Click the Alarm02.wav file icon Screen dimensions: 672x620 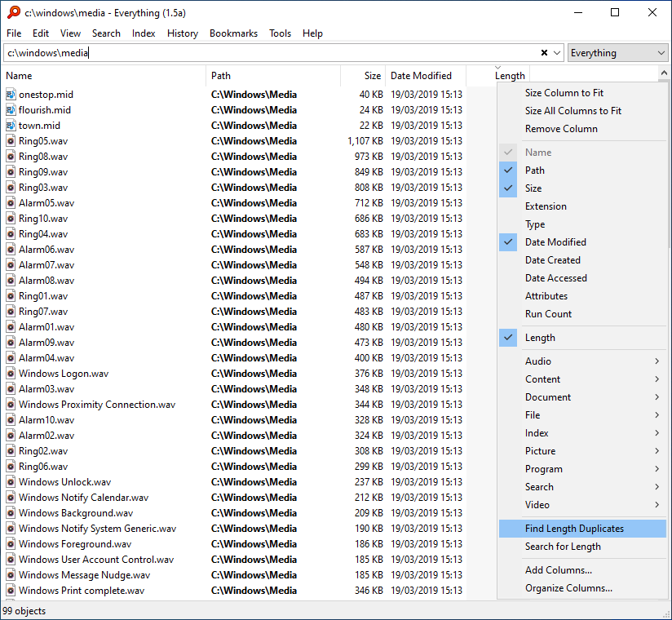(11, 435)
